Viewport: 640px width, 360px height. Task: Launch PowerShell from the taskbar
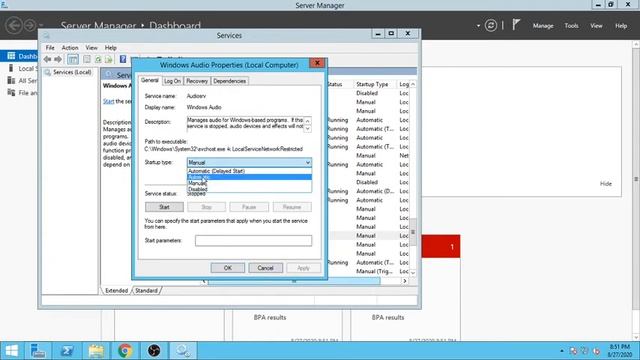point(67,351)
